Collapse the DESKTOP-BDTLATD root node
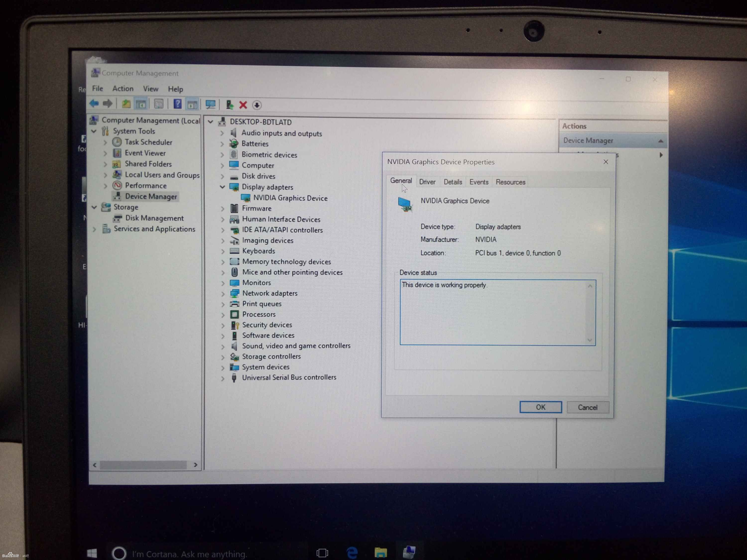 210,122
